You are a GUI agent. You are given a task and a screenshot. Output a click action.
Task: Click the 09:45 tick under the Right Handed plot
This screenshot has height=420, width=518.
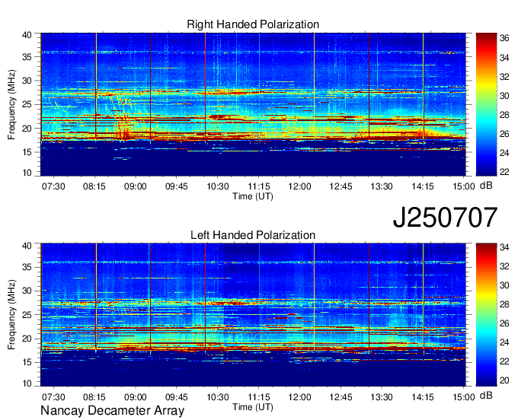177,186
